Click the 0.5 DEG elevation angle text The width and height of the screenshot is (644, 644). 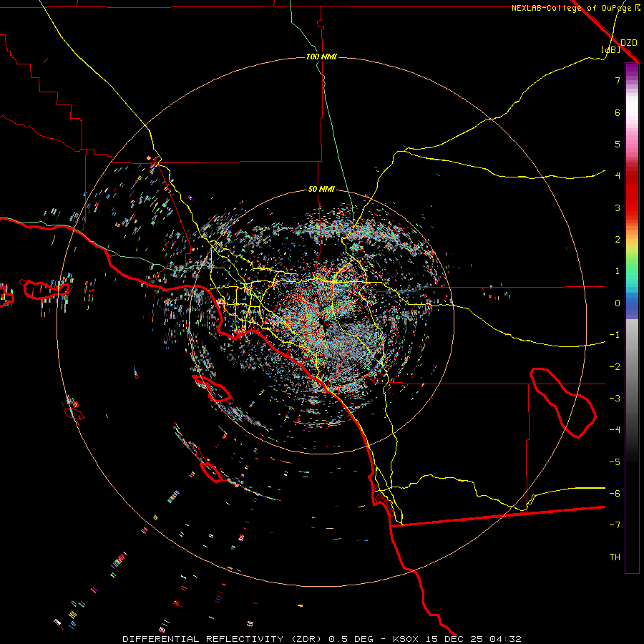[x=351, y=639]
